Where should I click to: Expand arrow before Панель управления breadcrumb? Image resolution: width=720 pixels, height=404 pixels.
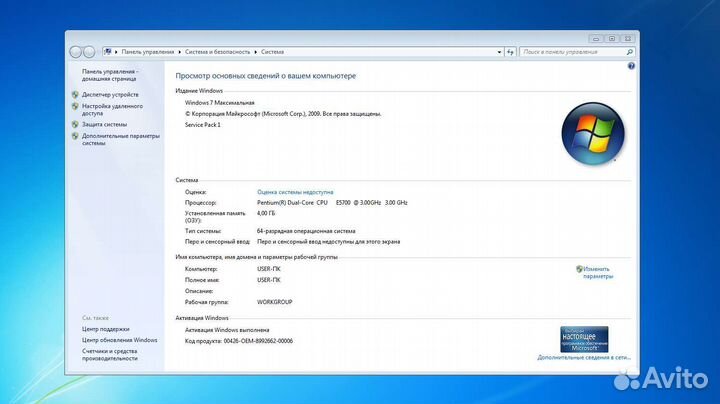(x=116, y=52)
